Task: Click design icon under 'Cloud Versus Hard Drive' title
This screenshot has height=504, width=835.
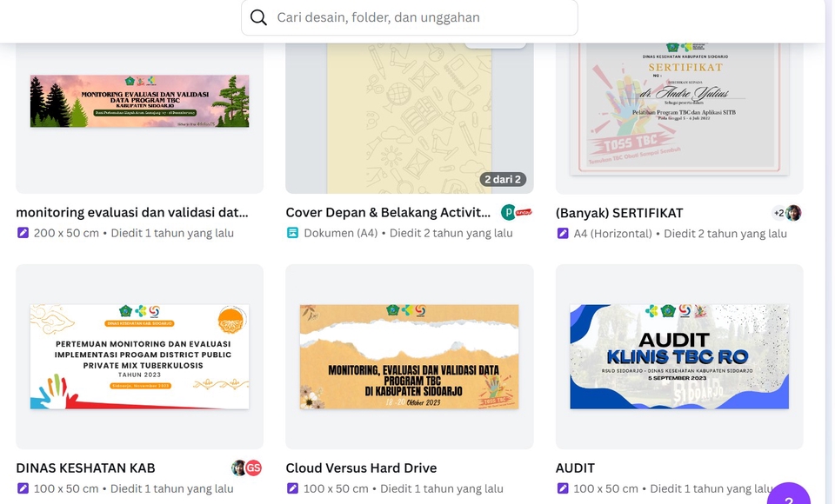Action: (x=293, y=488)
